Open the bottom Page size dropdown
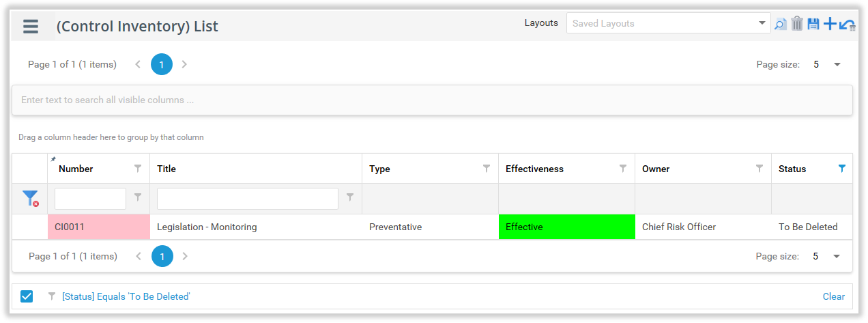 point(837,257)
